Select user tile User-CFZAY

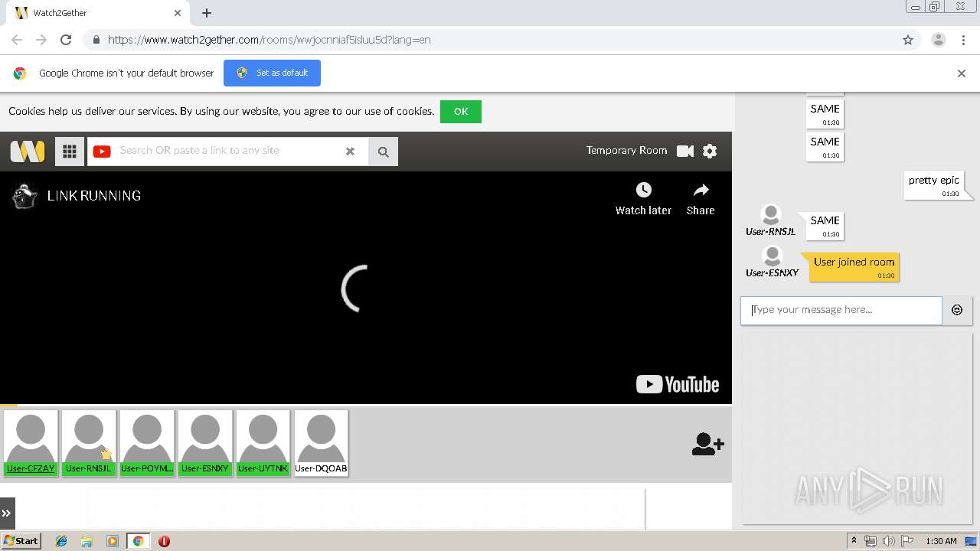[x=31, y=443]
